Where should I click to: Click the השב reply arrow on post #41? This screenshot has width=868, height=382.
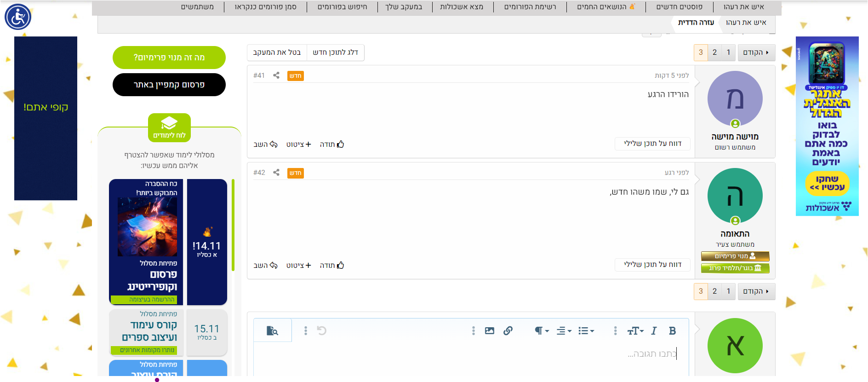[x=265, y=145]
